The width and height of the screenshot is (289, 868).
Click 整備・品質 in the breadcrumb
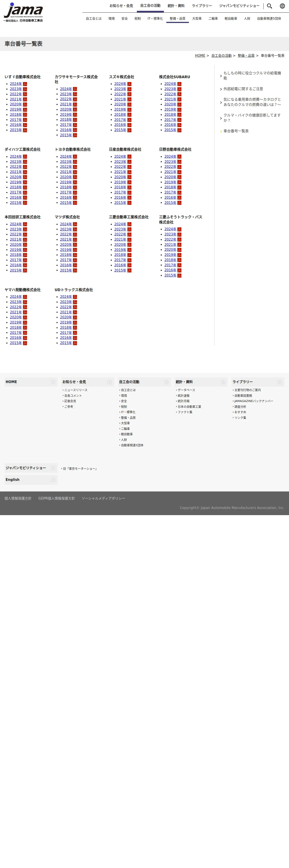coord(246,56)
